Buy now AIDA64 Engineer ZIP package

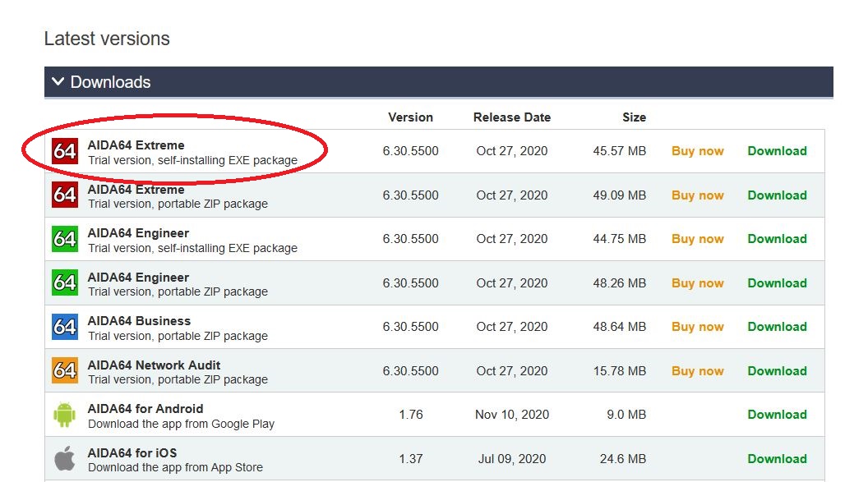pos(698,283)
